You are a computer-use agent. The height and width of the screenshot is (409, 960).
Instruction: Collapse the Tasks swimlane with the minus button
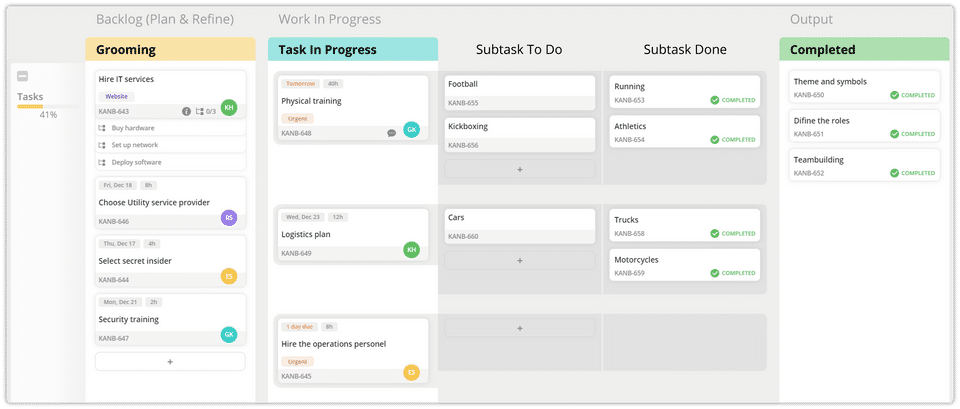pyautogui.click(x=22, y=77)
